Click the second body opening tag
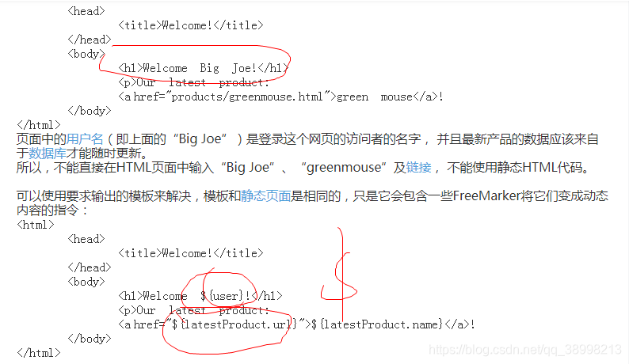629x364 pixels. (86, 282)
